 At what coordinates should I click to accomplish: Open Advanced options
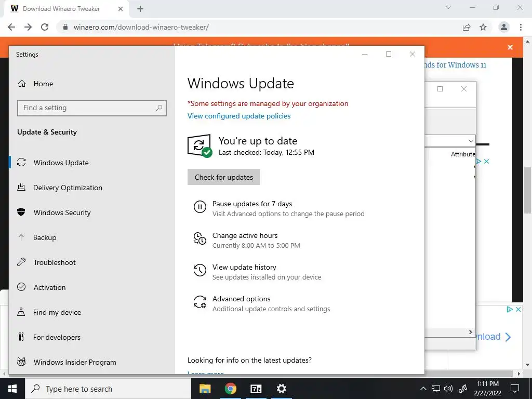click(241, 299)
